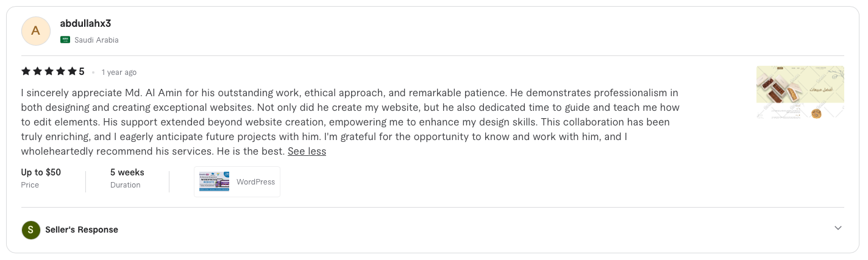
Task: Click the first star in the rating
Action: [x=26, y=72]
